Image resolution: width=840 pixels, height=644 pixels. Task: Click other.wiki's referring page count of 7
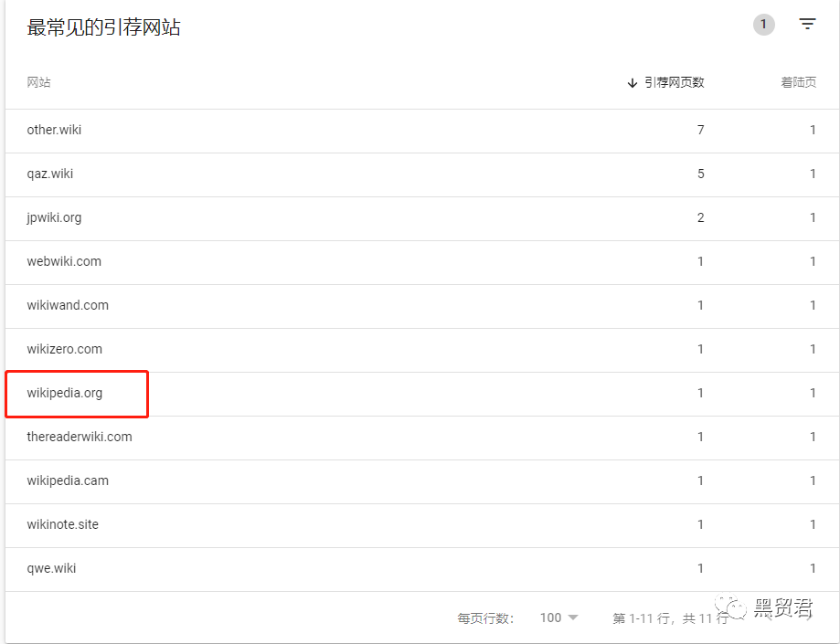coord(701,130)
